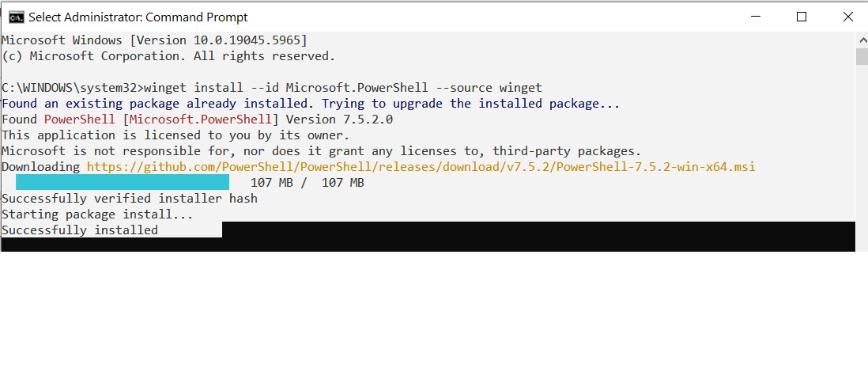Click the "Starting package install..." line
This screenshot has height=391, width=868.
pyautogui.click(x=97, y=214)
